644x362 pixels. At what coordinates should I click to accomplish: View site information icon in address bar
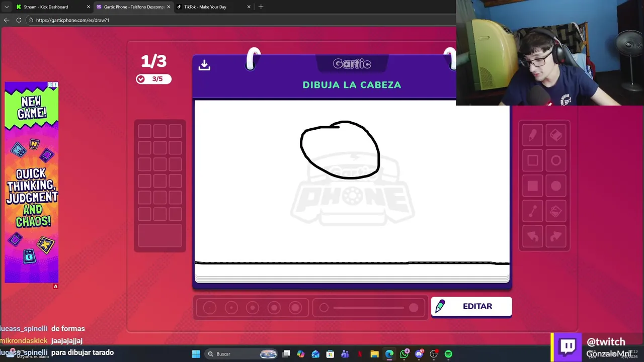31,20
